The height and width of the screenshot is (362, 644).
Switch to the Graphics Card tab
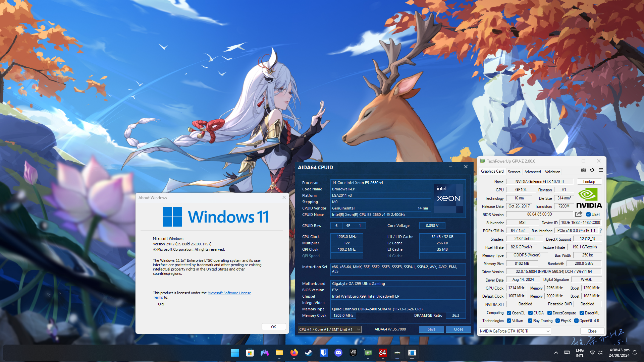click(492, 171)
